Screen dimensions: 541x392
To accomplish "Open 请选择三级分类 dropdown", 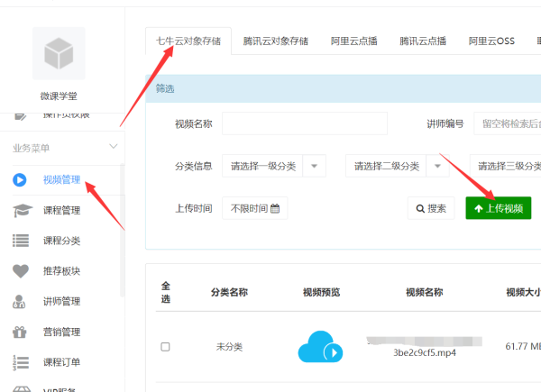I will tap(506, 166).
